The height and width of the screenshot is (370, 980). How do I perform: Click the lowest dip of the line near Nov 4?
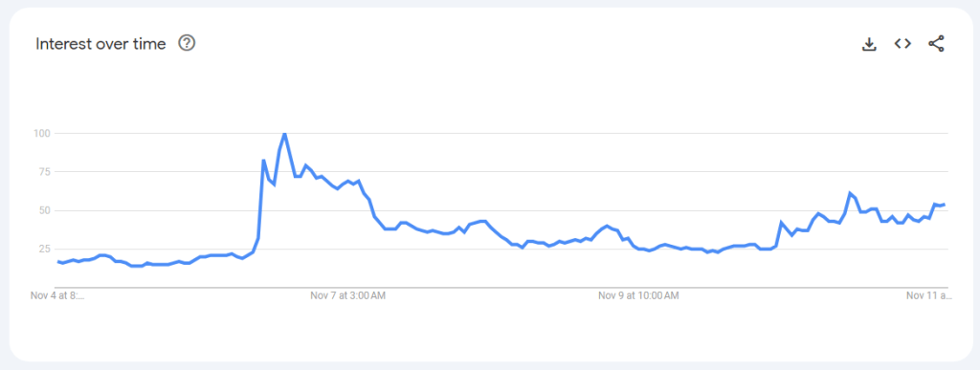[137, 266]
